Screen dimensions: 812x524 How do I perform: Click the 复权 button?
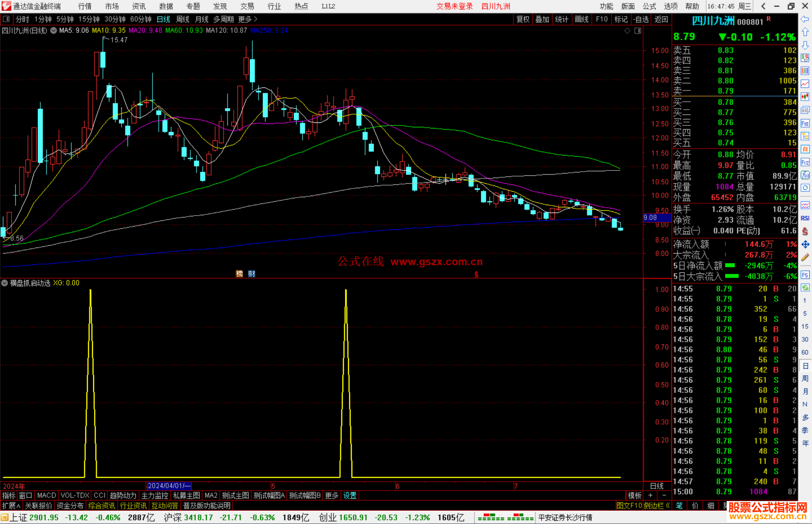tap(523, 19)
